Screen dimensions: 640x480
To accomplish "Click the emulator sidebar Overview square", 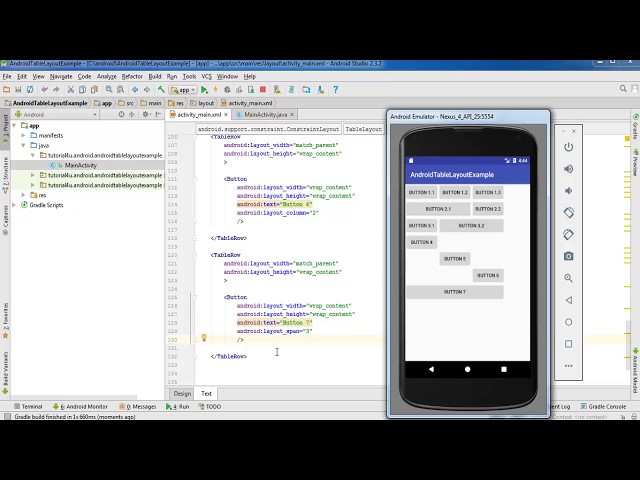I will (x=568, y=344).
